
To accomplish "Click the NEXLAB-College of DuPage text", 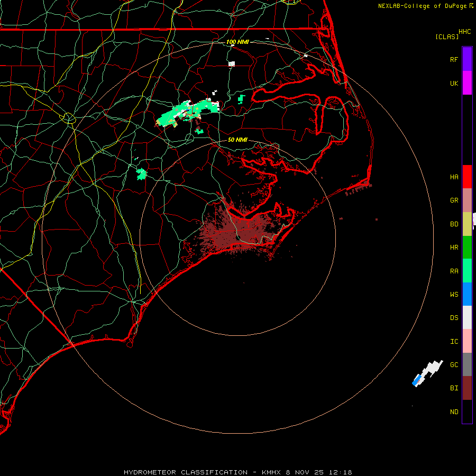I will [422, 6].
